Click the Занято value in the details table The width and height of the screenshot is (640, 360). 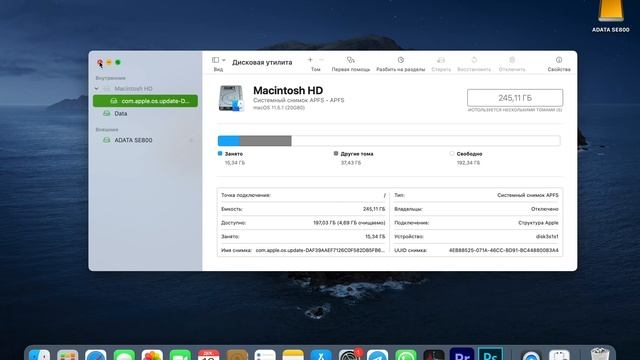(375, 237)
